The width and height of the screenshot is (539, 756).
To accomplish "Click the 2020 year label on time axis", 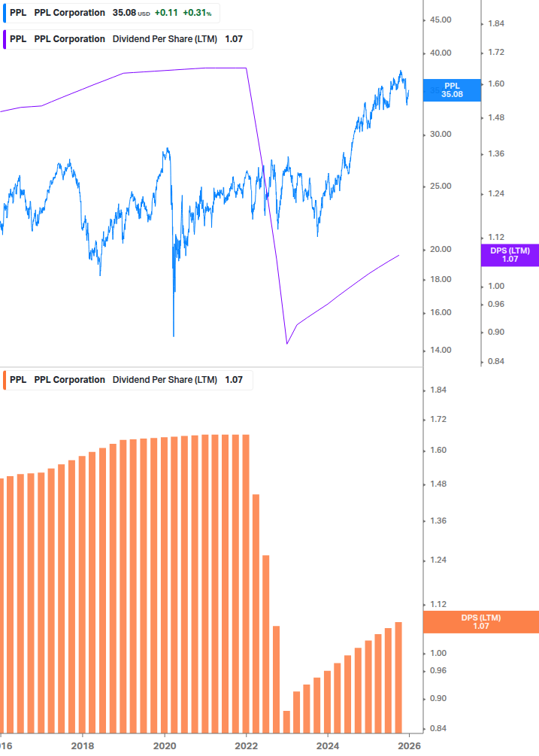I will click(x=164, y=746).
